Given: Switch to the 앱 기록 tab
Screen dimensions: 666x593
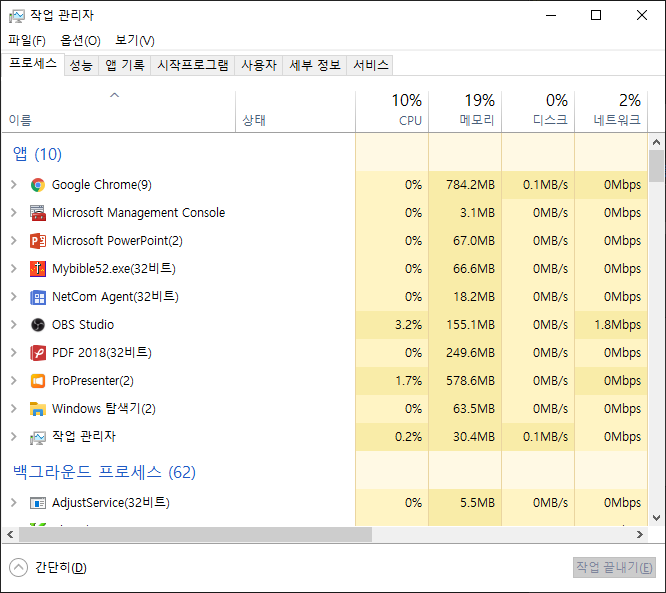Looking at the screenshot, I should click(124, 65).
